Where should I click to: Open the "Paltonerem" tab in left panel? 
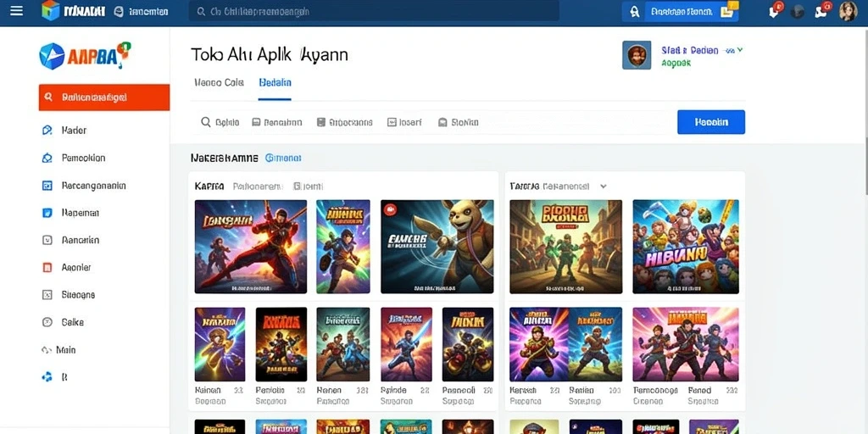[x=258, y=186]
